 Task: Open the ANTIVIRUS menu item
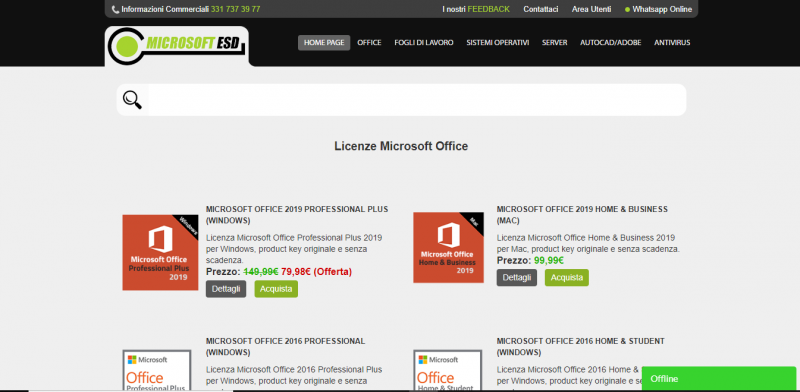coord(672,43)
